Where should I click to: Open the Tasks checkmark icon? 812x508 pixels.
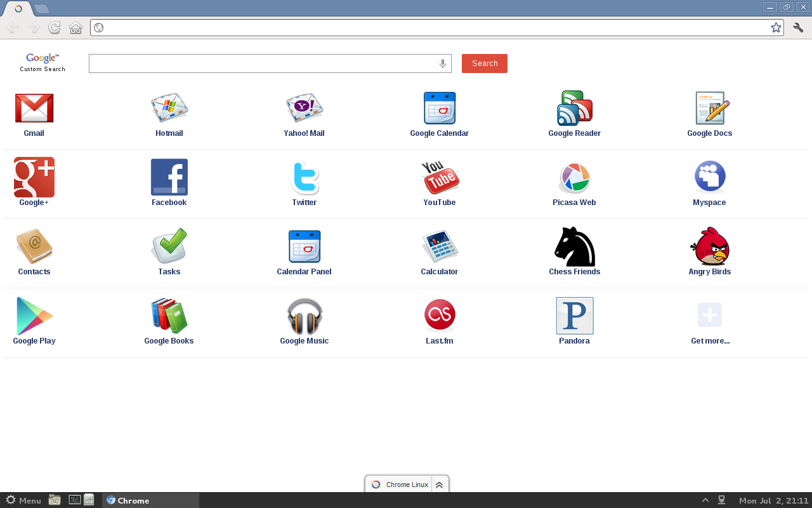click(169, 246)
